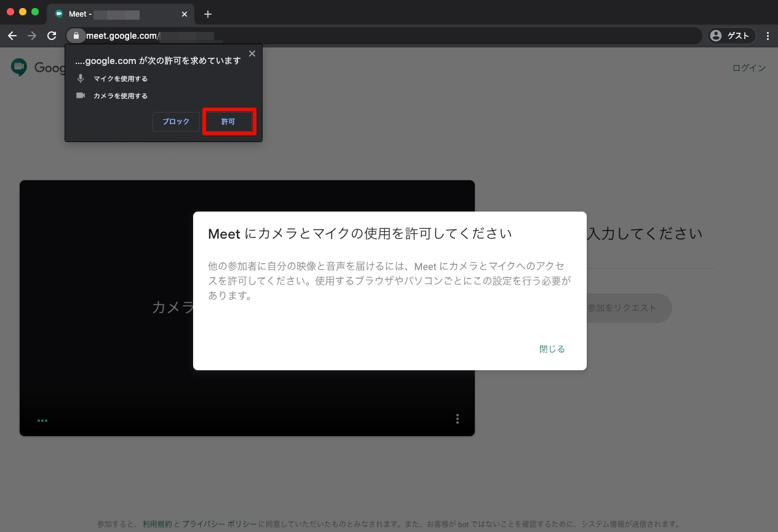This screenshot has height=532, width=778.
Task: Click the lock icon in address bar
Action: (76, 36)
